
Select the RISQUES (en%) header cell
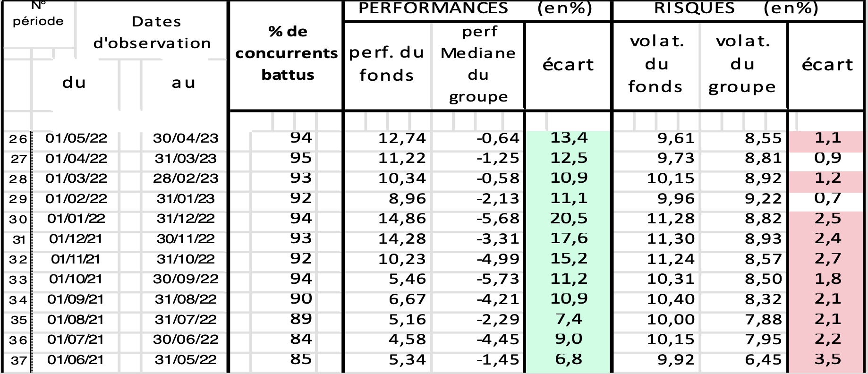click(x=737, y=8)
